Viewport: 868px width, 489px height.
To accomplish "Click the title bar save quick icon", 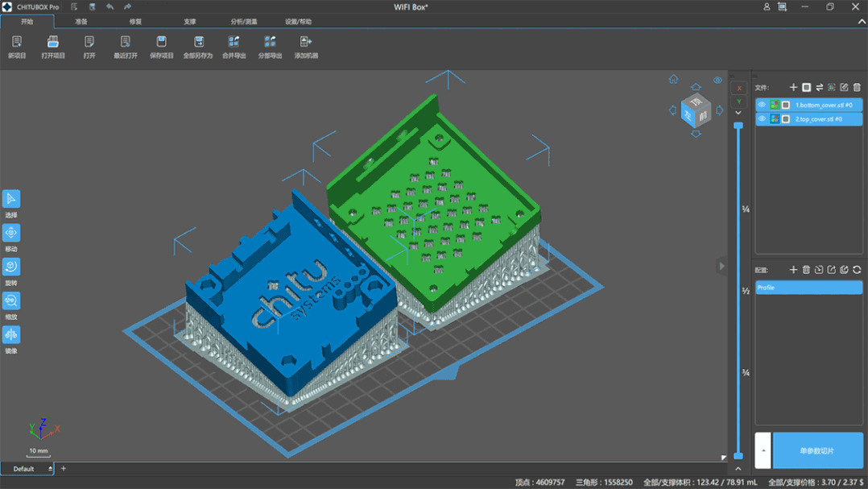I will pyautogui.click(x=92, y=6).
